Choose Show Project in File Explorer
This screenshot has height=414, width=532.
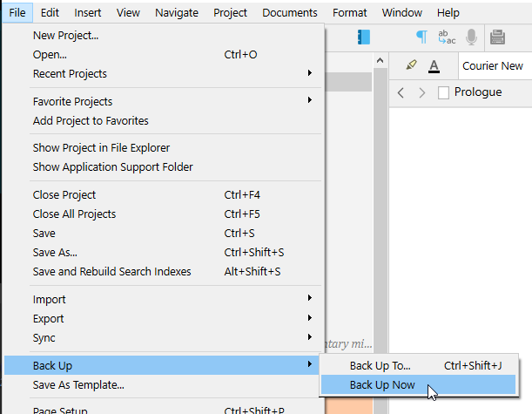coord(101,147)
